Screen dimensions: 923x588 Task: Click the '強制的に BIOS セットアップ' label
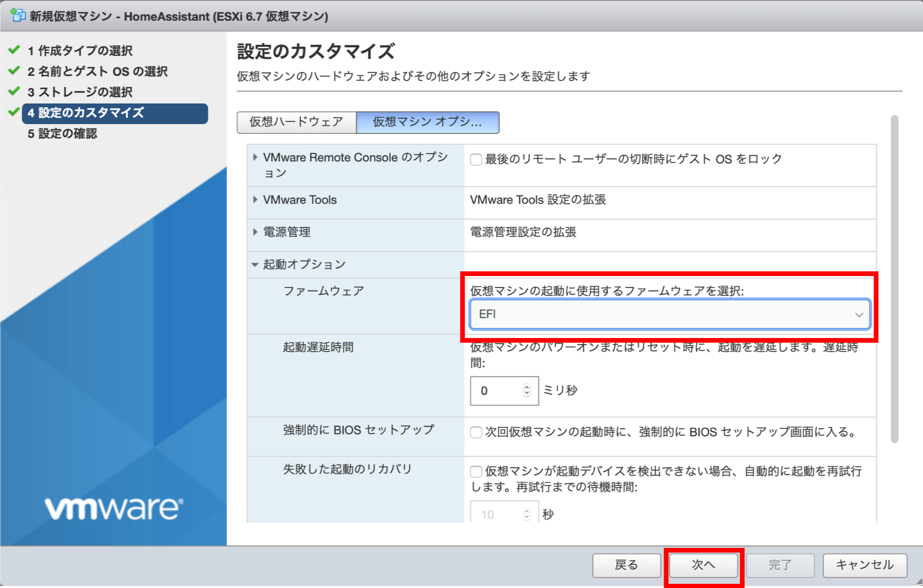[x=358, y=430]
